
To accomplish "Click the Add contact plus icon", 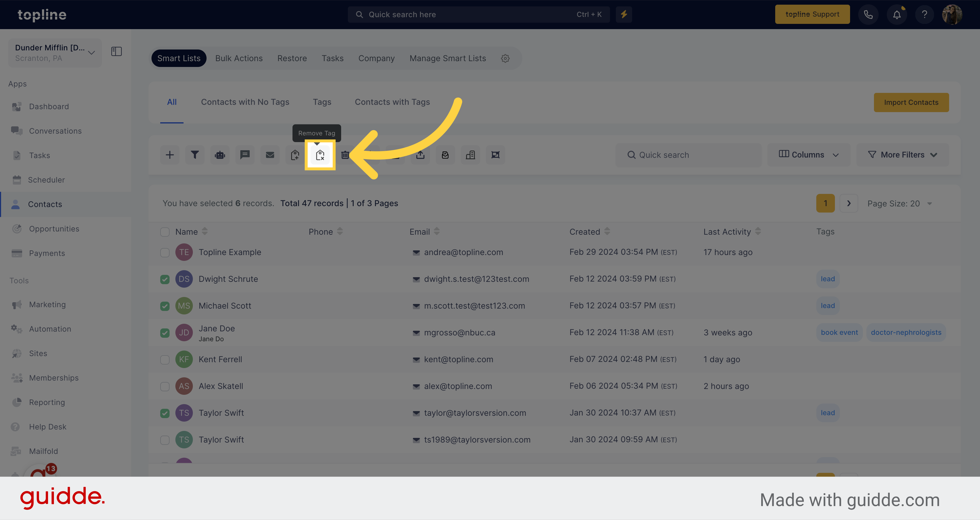I will coord(170,155).
